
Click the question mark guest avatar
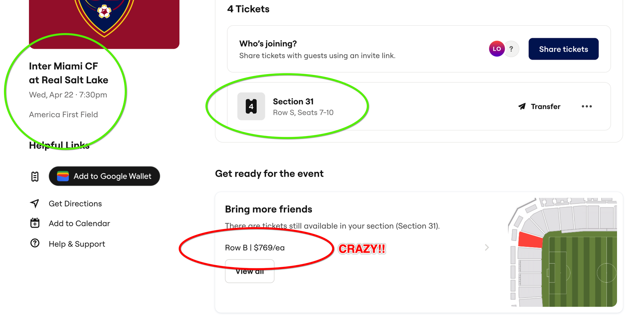pyautogui.click(x=512, y=49)
